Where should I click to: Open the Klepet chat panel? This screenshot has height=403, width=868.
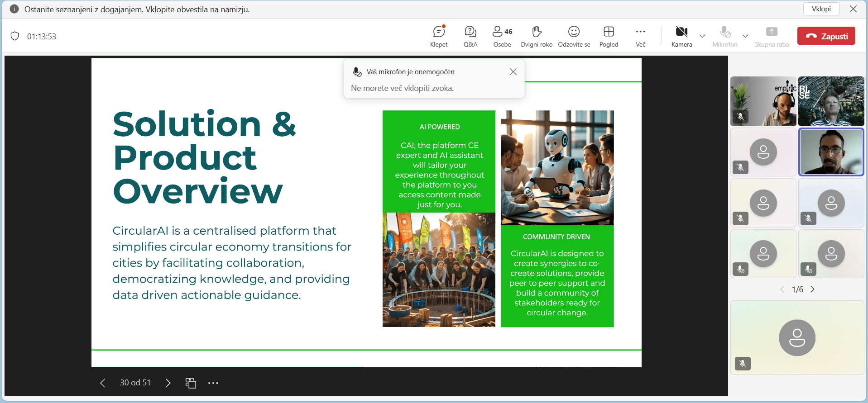click(x=438, y=36)
